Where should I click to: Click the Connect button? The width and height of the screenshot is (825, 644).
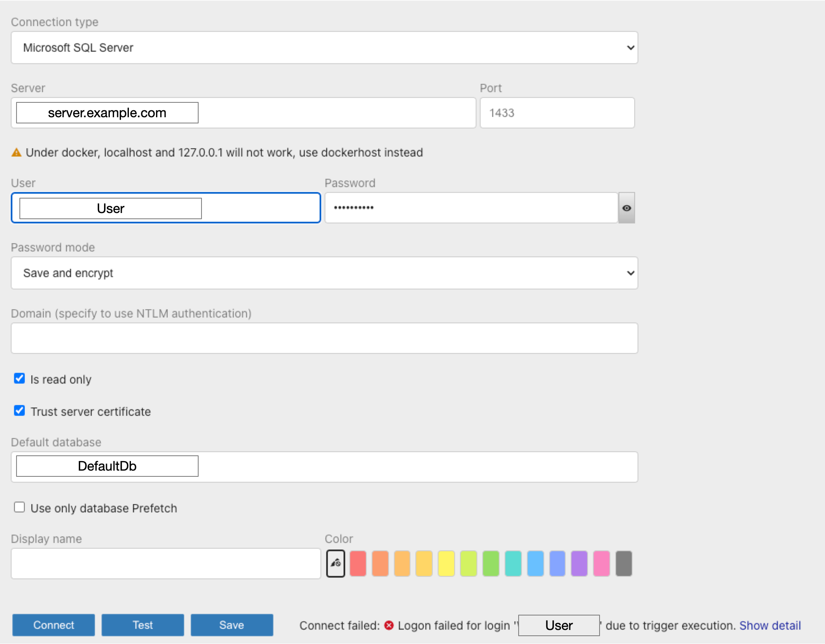point(54,625)
